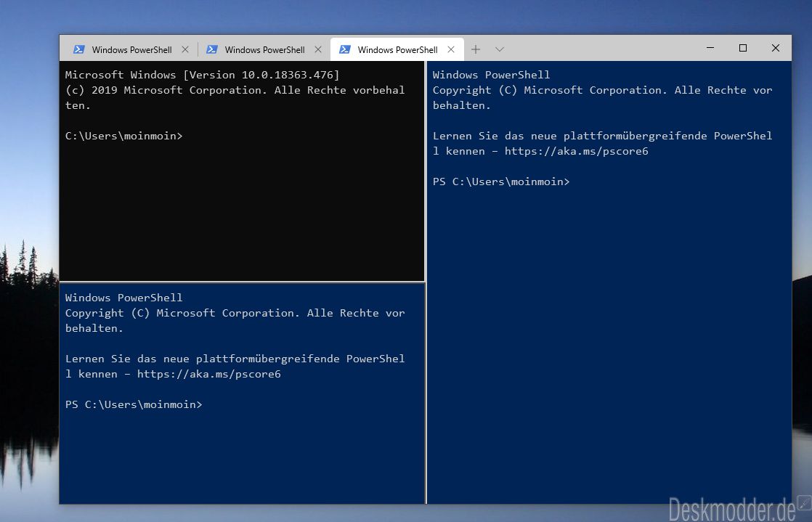Maximize the Windows Terminal window

point(742,48)
